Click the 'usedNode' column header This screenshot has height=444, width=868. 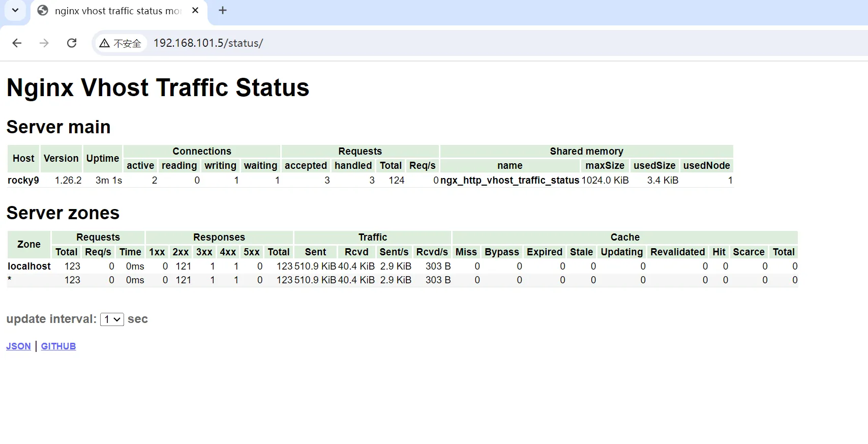coord(706,165)
